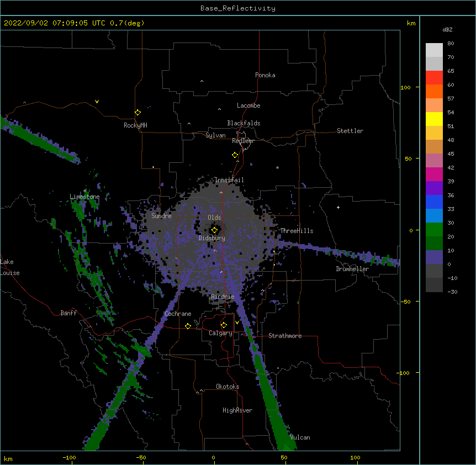
Task: Click the RedDeer city label
Action: tap(243, 141)
